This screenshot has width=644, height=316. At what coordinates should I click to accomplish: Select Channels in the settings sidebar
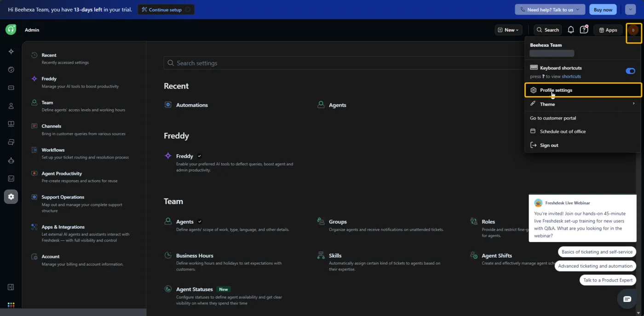(x=84, y=130)
